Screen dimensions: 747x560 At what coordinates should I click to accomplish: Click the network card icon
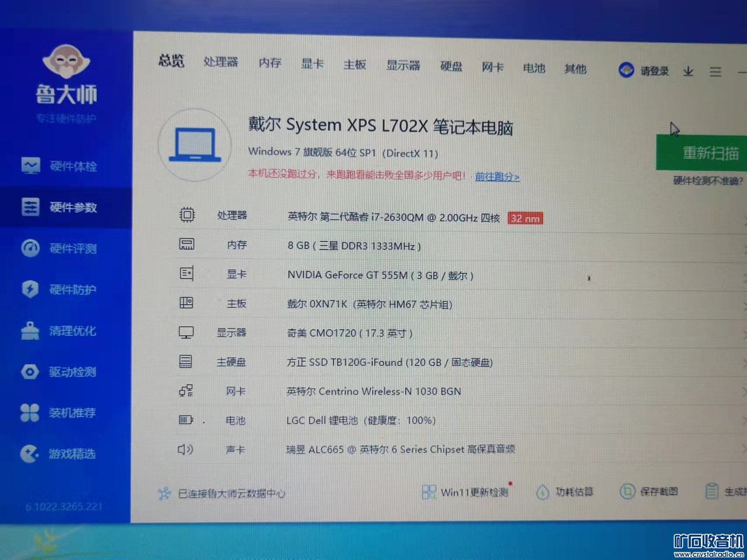pos(186,391)
